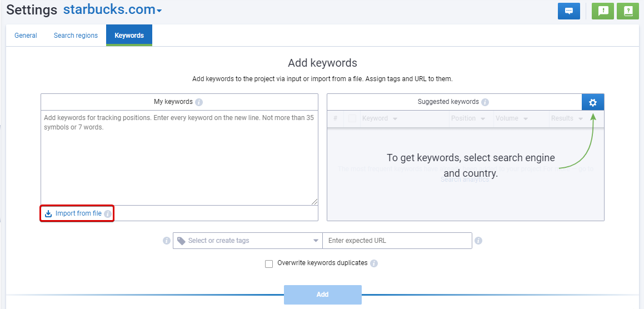Open the green help book icon button
The height and width of the screenshot is (309, 644).
point(627,11)
